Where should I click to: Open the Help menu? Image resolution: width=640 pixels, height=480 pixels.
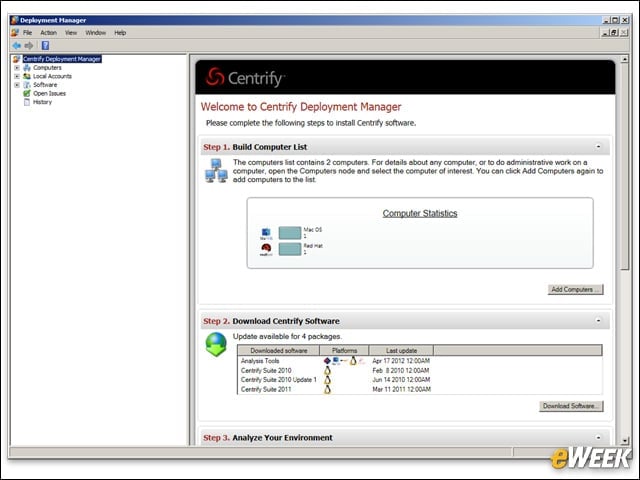(x=120, y=33)
